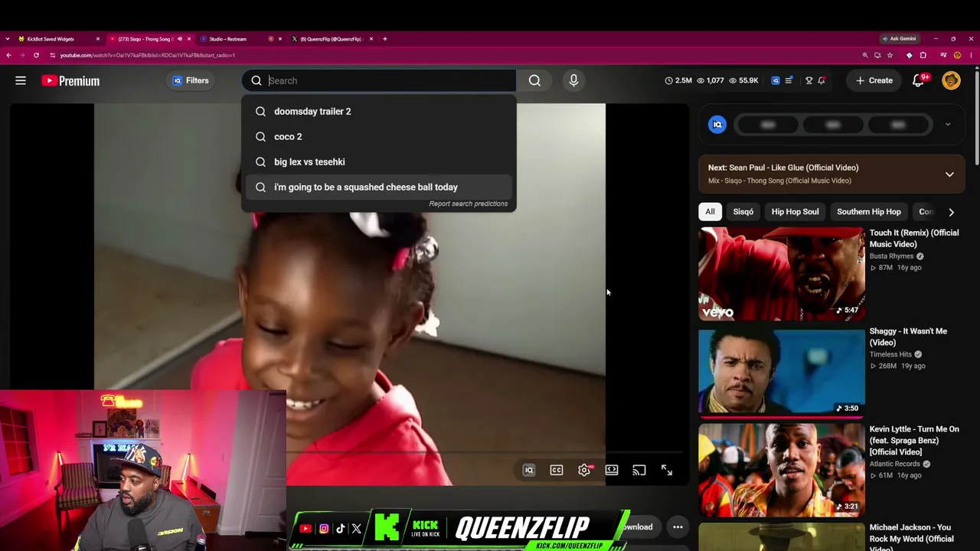Open the player settings gear

(584, 470)
